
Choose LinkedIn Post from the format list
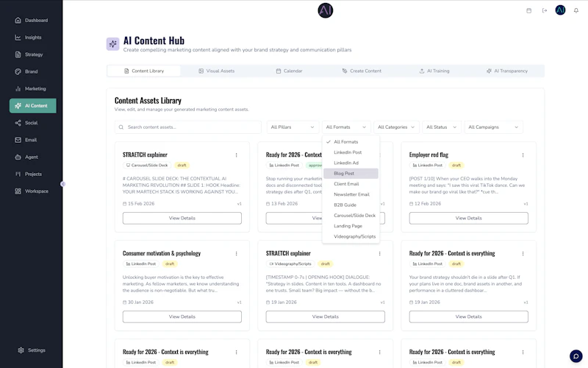[351, 152]
